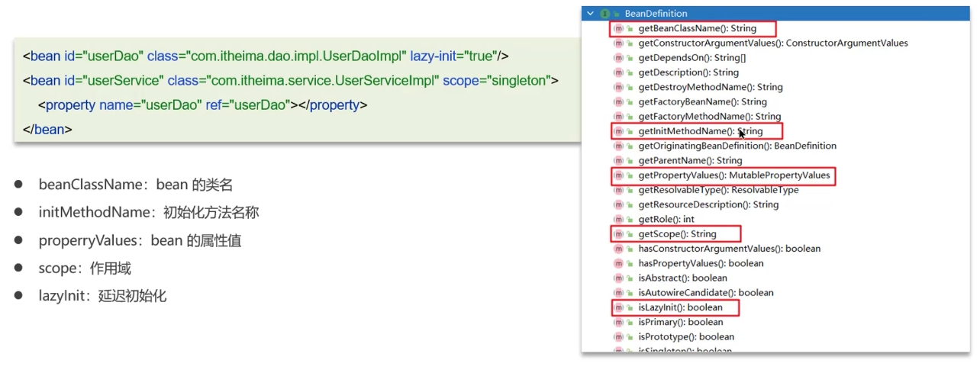This screenshot has width=980, height=373.
Task: Select getRole(): int row
Action: (666, 219)
